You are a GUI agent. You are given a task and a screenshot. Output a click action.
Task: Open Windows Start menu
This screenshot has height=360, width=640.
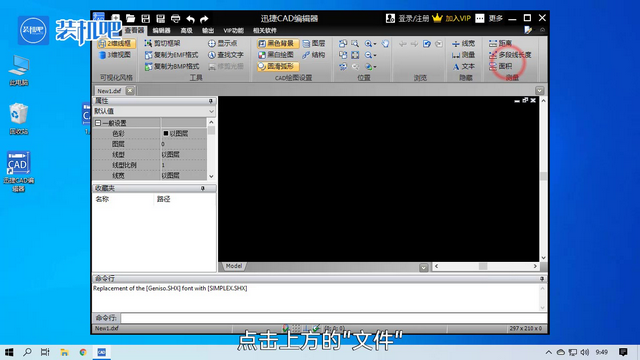point(8,352)
